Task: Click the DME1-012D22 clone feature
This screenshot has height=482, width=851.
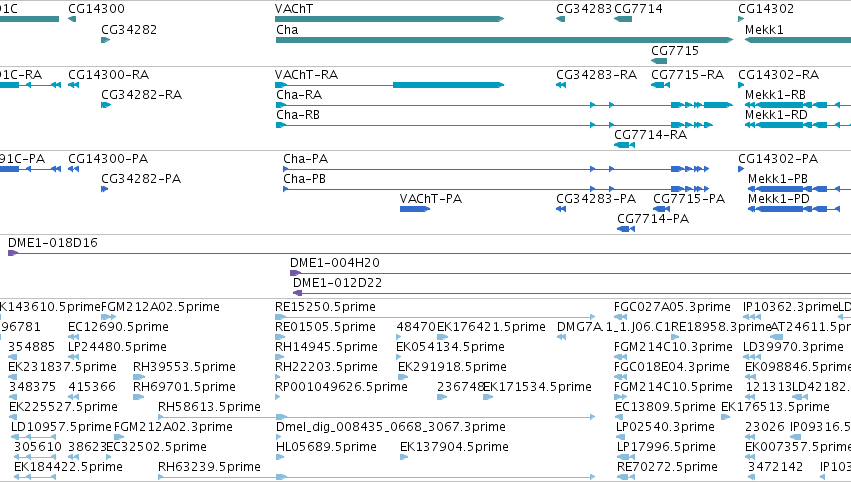Action: [572, 293]
